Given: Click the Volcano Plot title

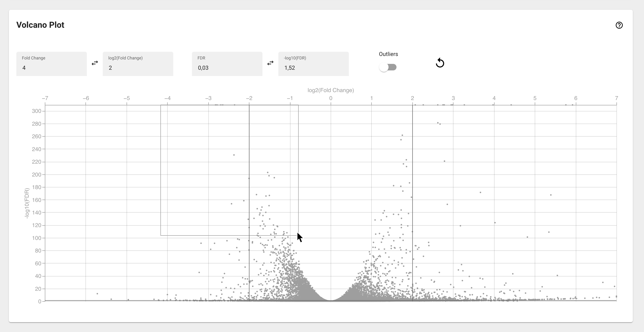Looking at the screenshot, I should (x=40, y=25).
